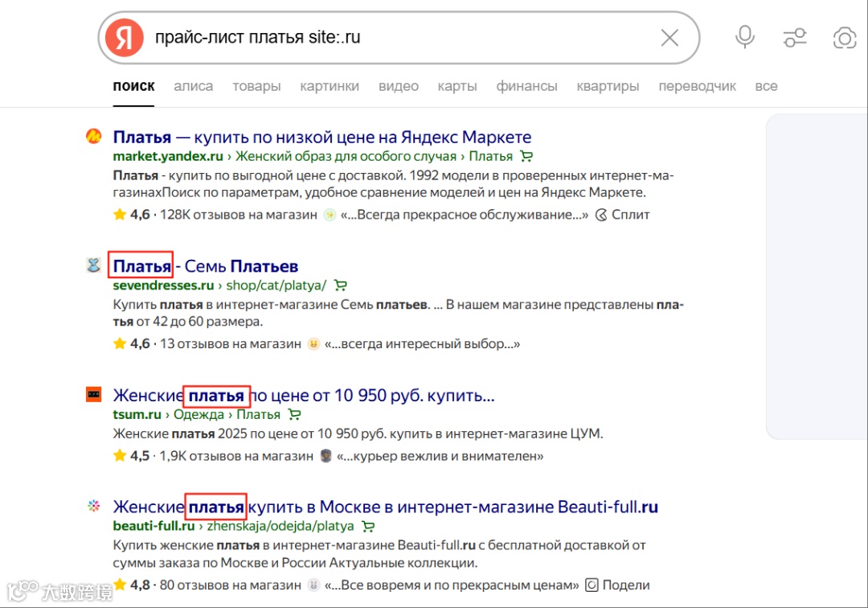Switch to the алиса tab
Viewport: 868px width, 608px height.
click(x=193, y=86)
